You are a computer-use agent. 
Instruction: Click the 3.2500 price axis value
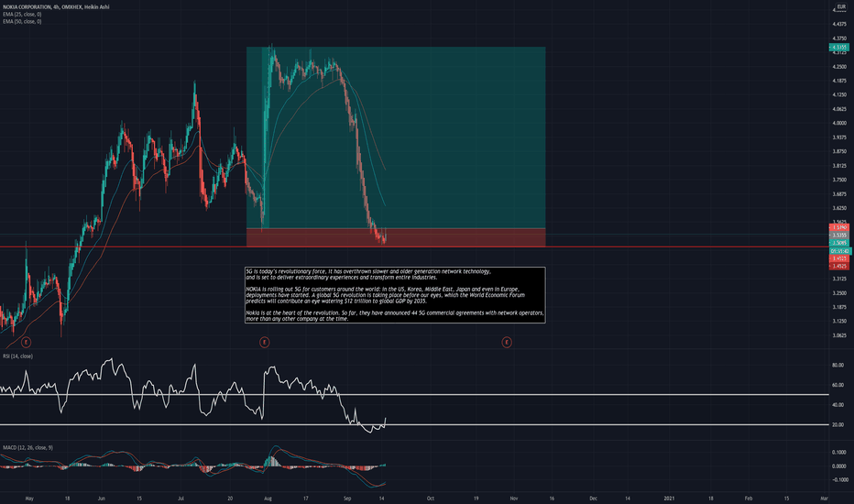click(x=839, y=292)
